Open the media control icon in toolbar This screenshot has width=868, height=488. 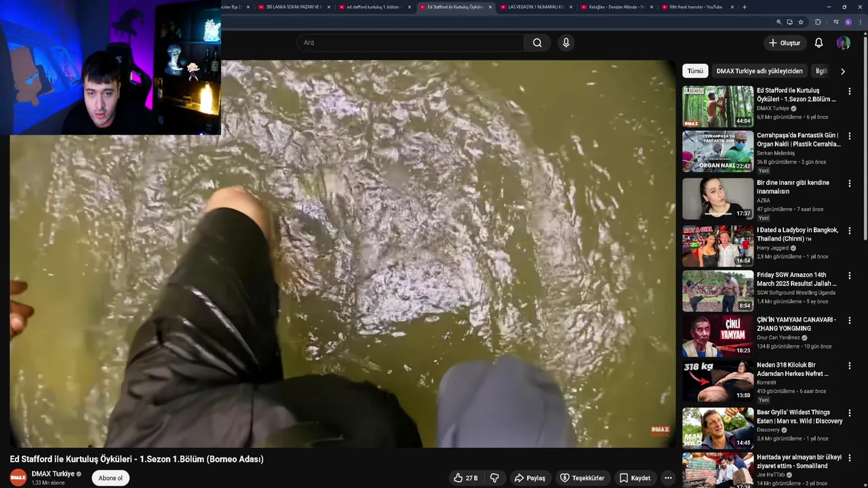(x=835, y=22)
